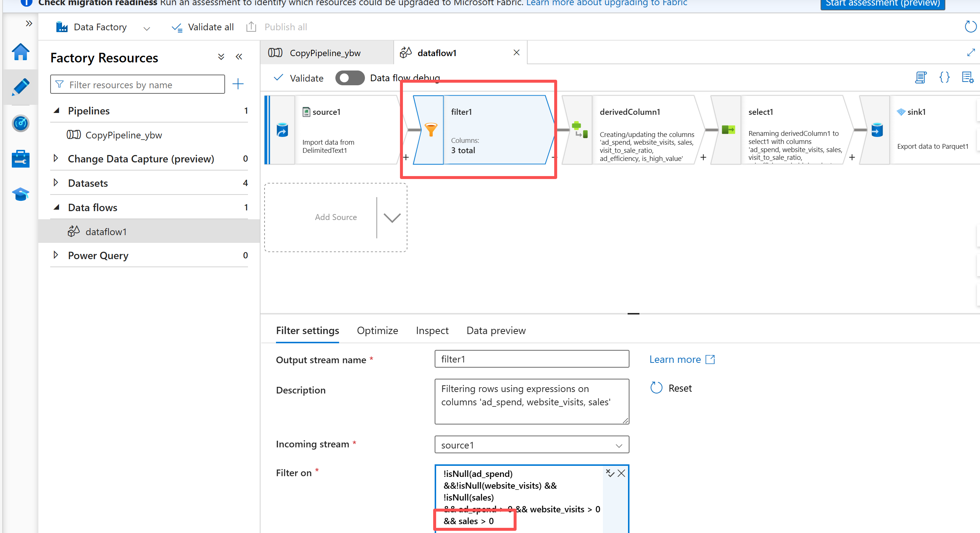Expand the Datasets tree section
Screen dimensions: 980x533
(x=56, y=183)
